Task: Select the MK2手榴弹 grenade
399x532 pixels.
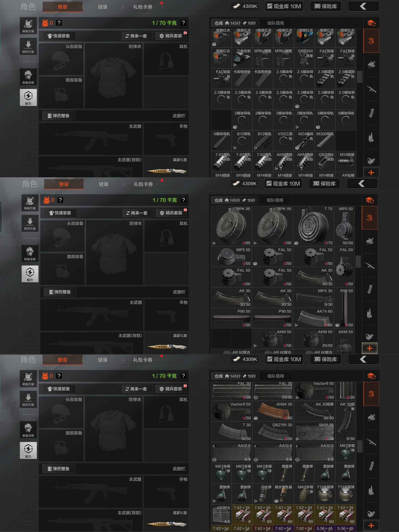Action: pos(304,494)
